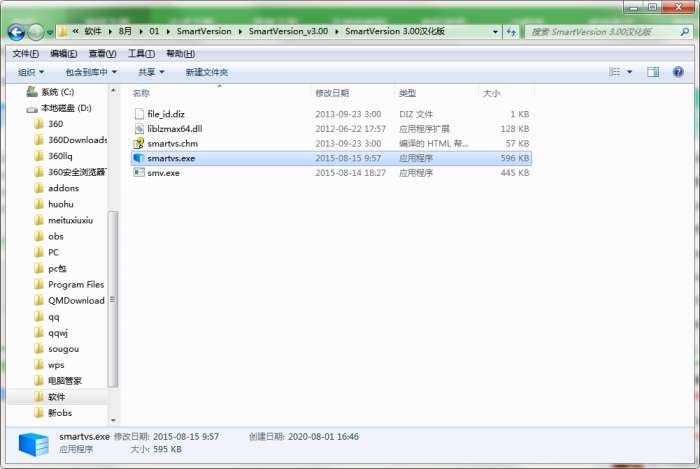Open the 帮助(H) menu

(x=180, y=54)
